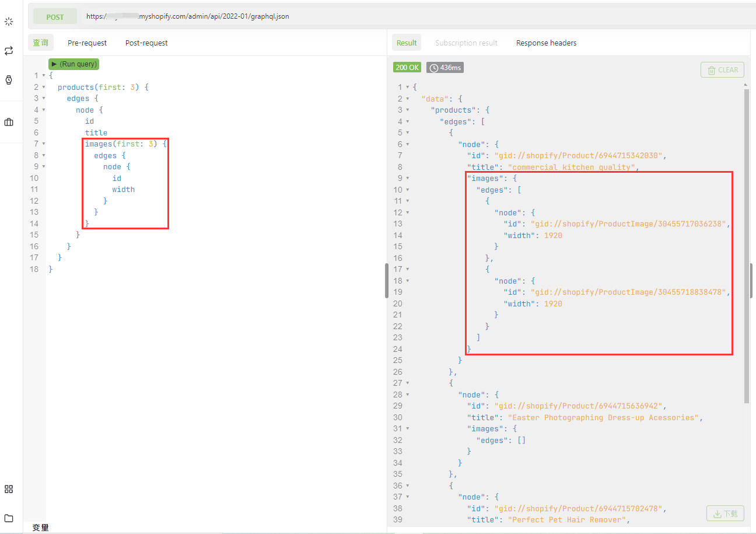Viewport: 756px width, 534px height.
Task: Select the Post-request tab
Action: point(146,43)
